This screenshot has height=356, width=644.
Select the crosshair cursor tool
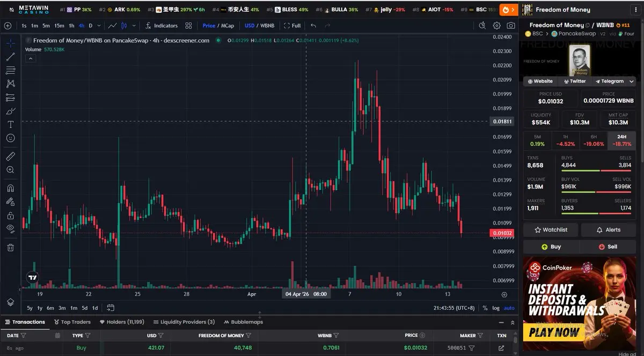[x=10, y=43]
